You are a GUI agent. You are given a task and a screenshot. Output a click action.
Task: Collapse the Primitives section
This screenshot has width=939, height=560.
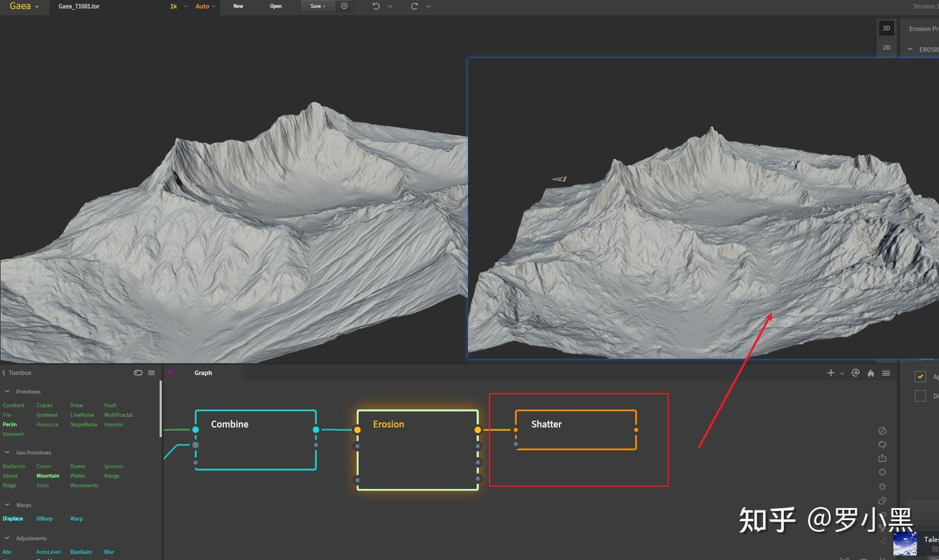(7, 391)
